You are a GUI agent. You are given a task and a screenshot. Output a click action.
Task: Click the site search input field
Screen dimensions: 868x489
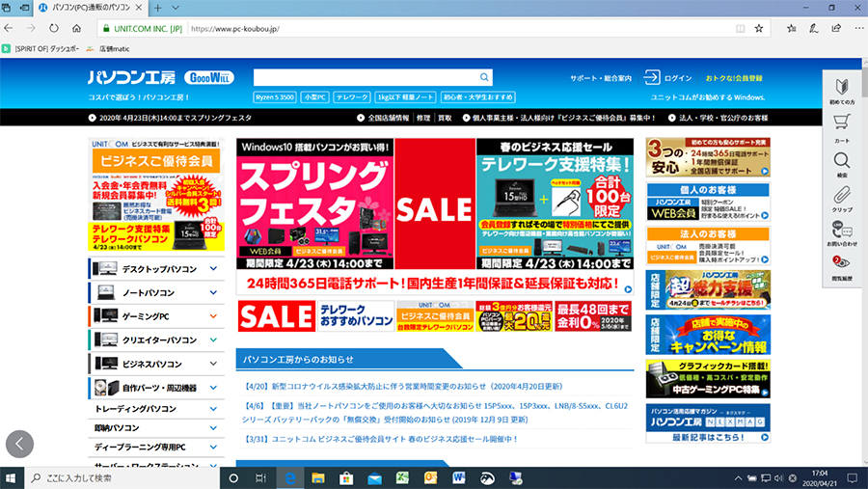click(x=366, y=77)
